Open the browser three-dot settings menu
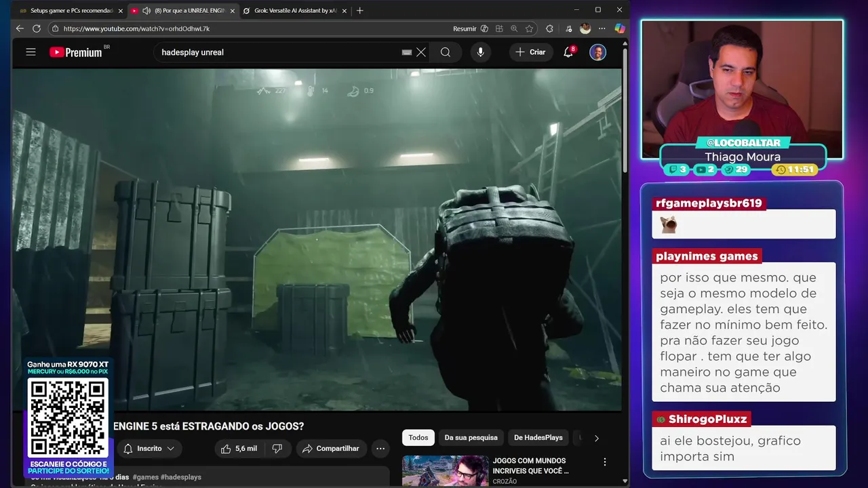This screenshot has width=868, height=488. click(601, 28)
